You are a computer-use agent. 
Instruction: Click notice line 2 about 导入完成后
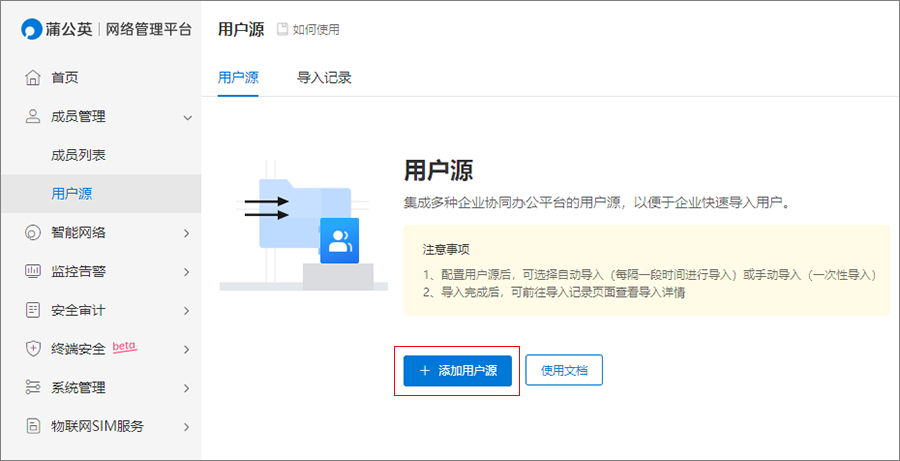pyautogui.click(x=554, y=293)
